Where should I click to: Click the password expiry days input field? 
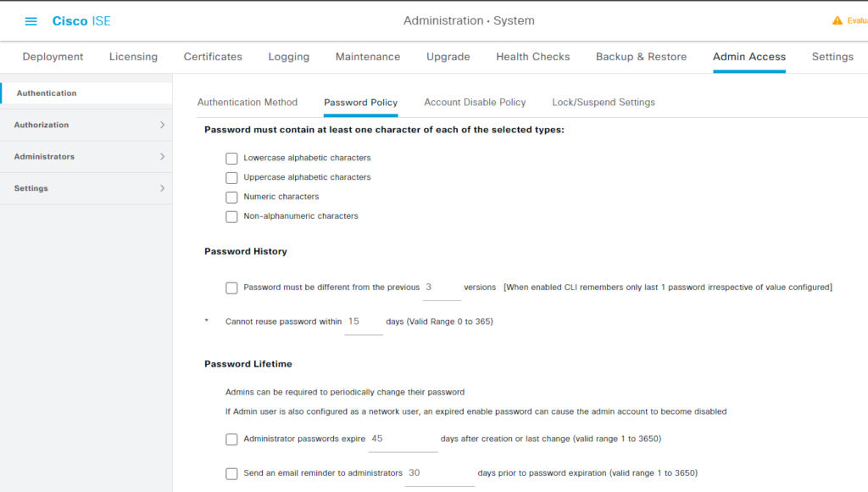click(402, 439)
